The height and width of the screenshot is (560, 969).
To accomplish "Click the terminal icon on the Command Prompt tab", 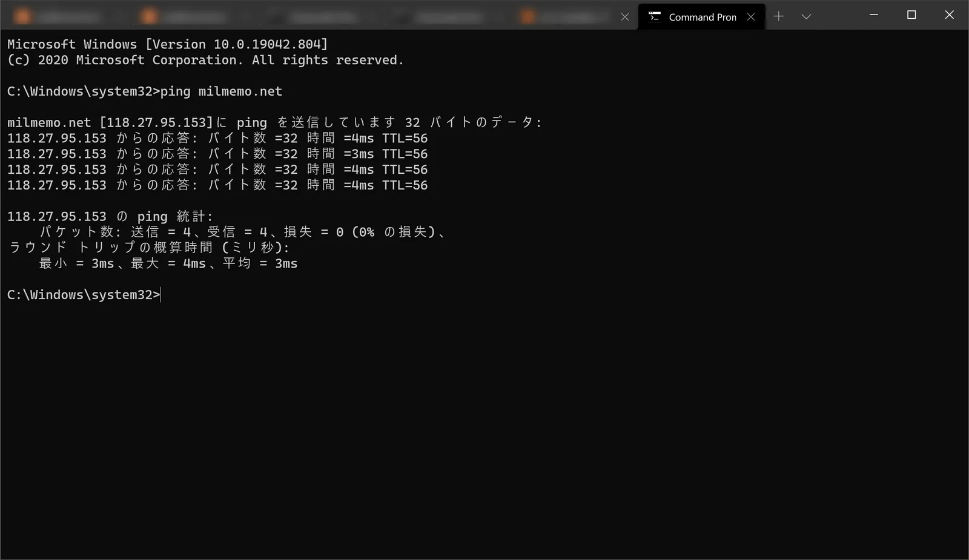I will [654, 16].
